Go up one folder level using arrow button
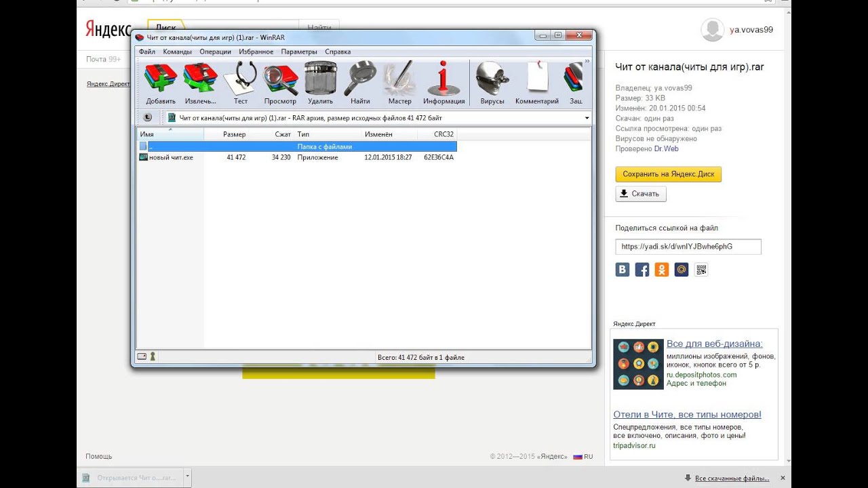 148,117
